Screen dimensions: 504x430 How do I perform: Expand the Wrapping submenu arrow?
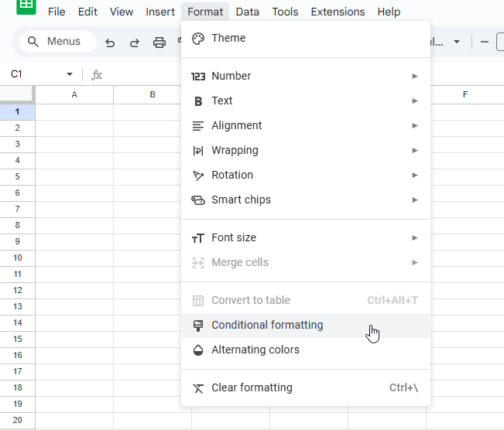click(x=415, y=151)
